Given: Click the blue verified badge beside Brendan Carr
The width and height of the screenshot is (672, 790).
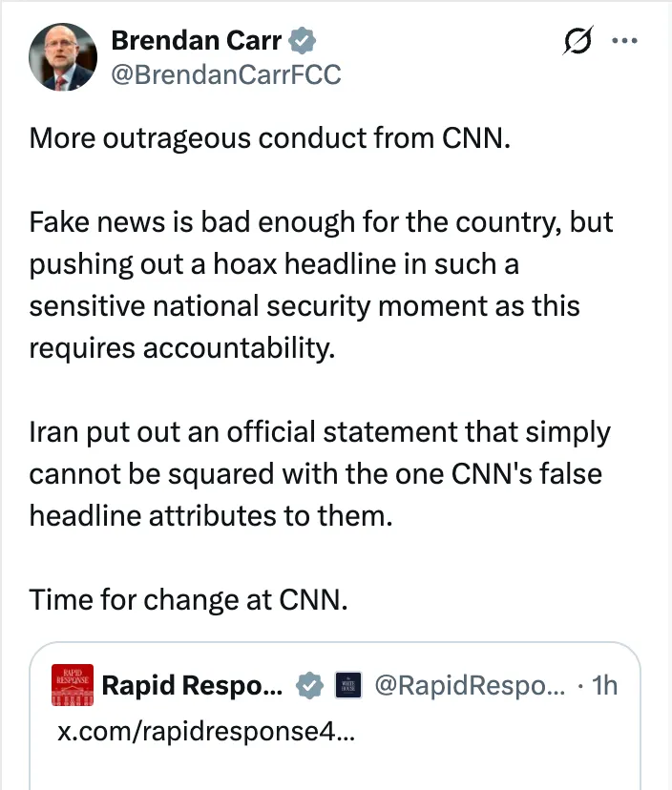Looking at the screenshot, I should pyautogui.click(x=304, y=40).
